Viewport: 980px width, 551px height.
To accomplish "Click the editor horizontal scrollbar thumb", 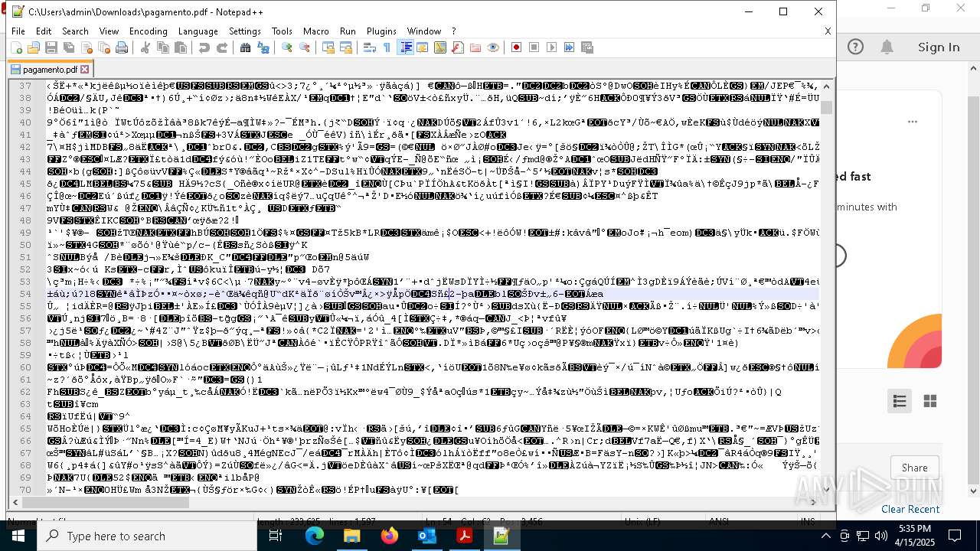I will pyautogui.click(x=105, y=503).
